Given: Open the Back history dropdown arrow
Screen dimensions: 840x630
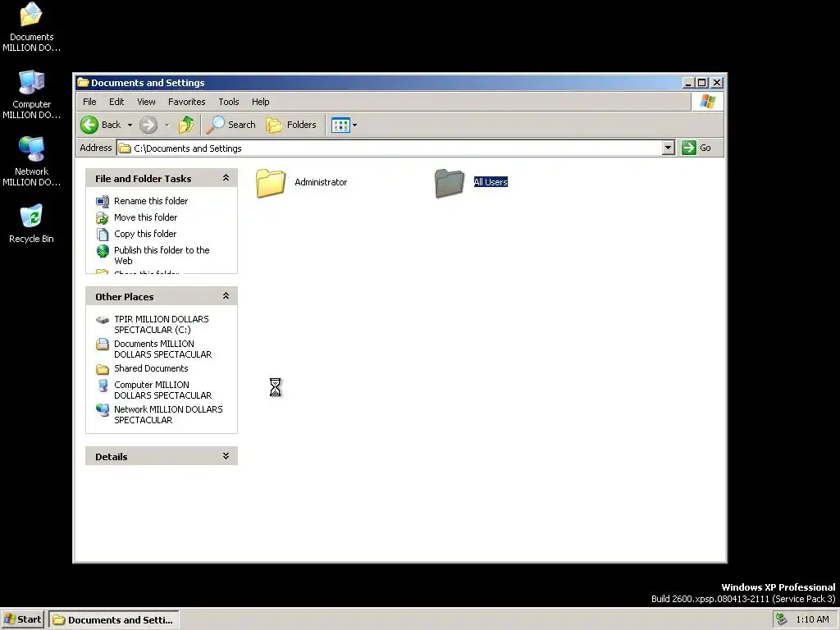Looking at the screenshot, I should pyautogui.click(x=130, y=126).
